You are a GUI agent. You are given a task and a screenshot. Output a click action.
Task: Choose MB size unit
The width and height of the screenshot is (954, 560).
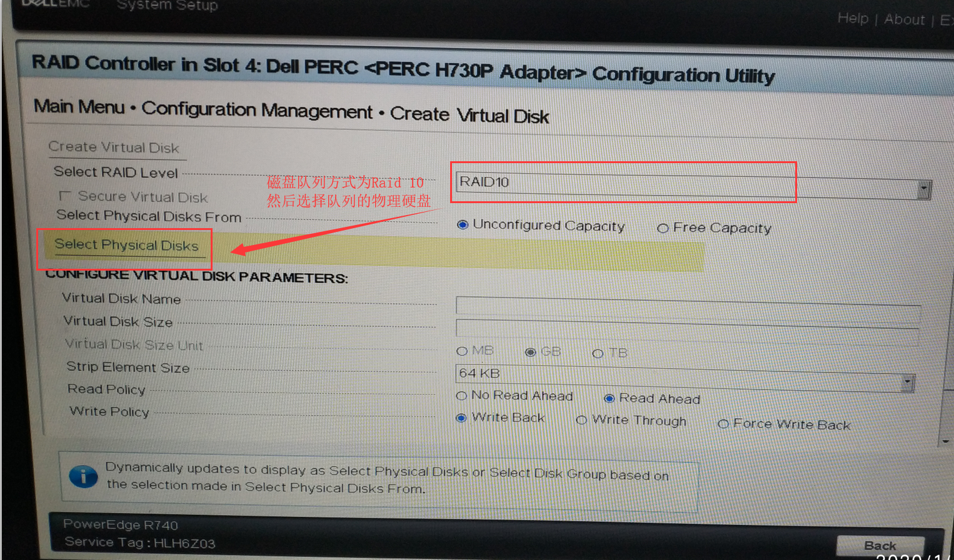(x=462, y=351)
